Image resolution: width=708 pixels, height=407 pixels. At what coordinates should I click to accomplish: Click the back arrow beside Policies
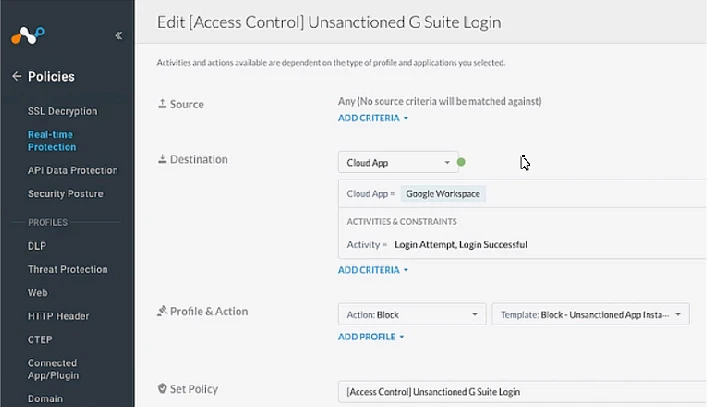point(16,76)
